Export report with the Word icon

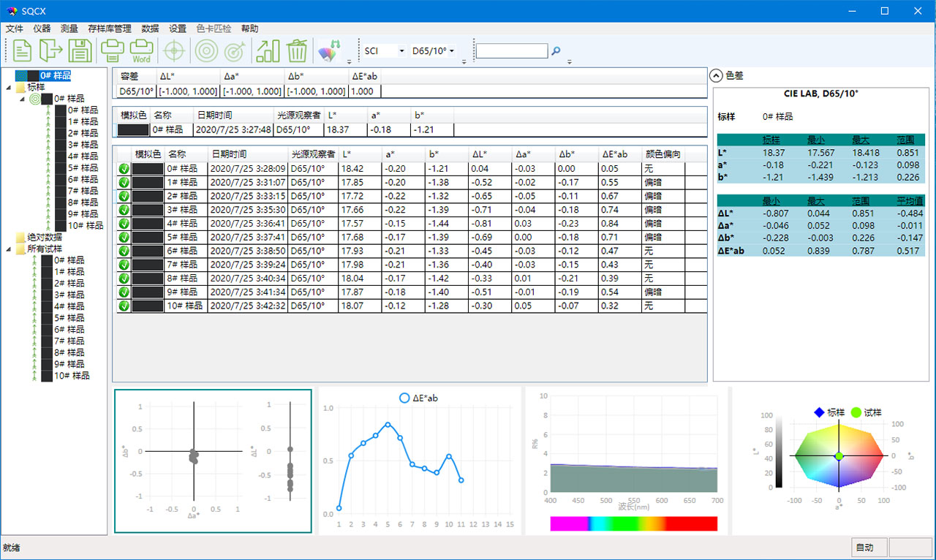pyautogui.click(x=141, y=51)
